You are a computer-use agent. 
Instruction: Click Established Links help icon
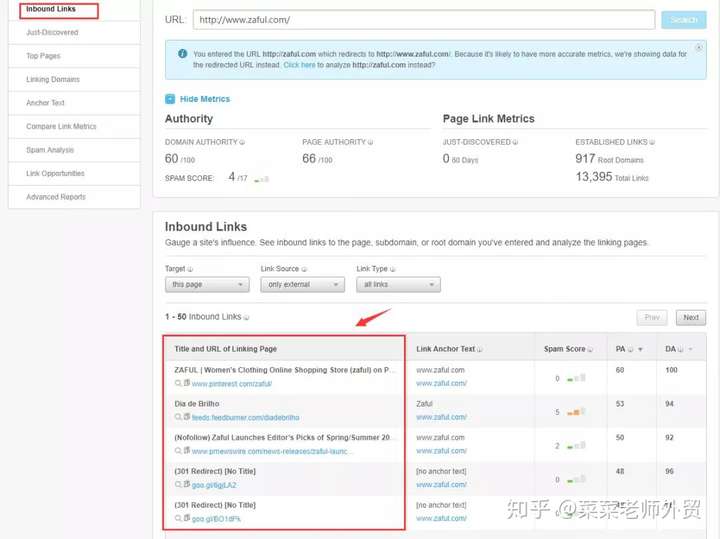click(652, 142)
